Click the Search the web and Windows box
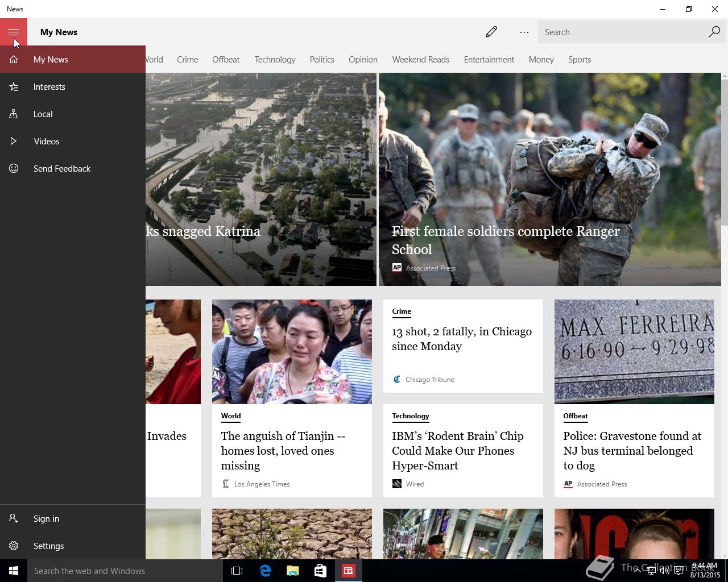The width and height of the screenshot is (728, 582). (125, 571)
